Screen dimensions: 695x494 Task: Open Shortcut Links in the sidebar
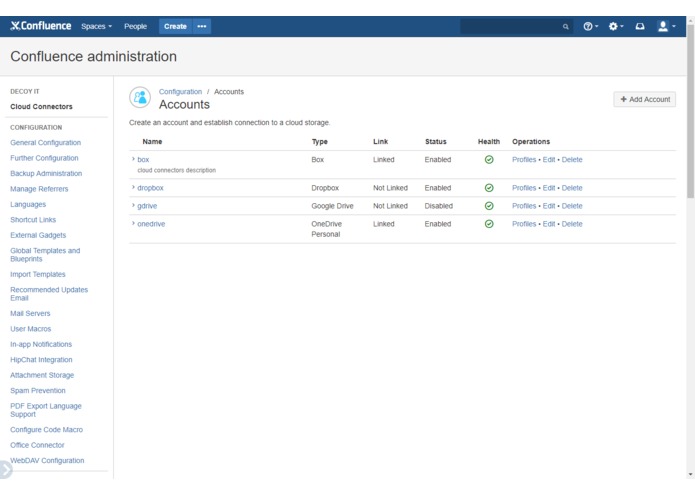click(x=33, y=220)
